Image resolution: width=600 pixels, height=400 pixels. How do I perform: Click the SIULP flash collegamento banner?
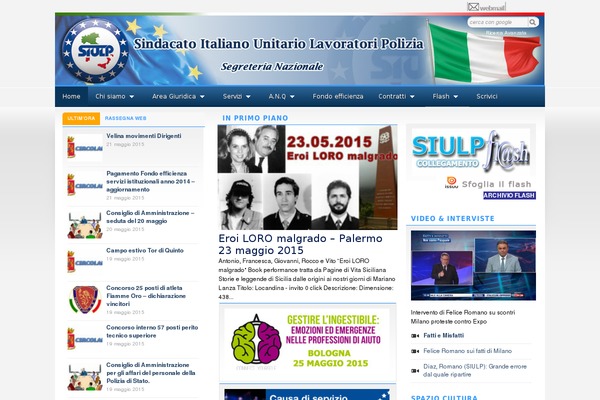tap(471, 152)
